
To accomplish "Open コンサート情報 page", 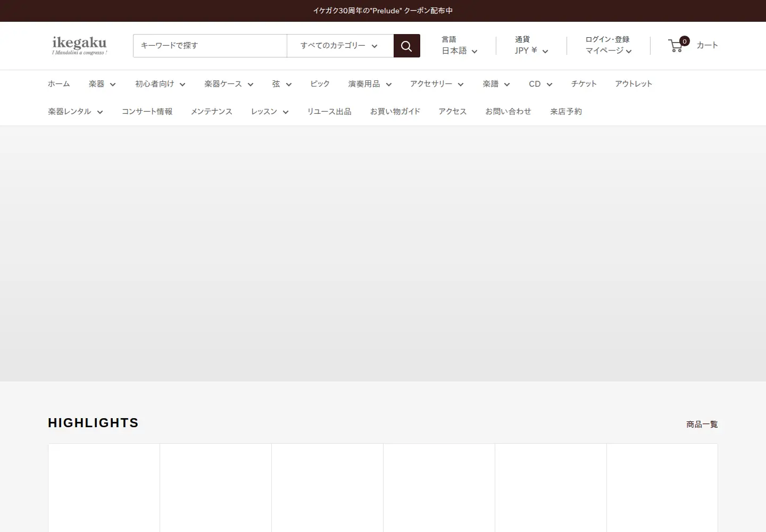I will pos(147,112).
